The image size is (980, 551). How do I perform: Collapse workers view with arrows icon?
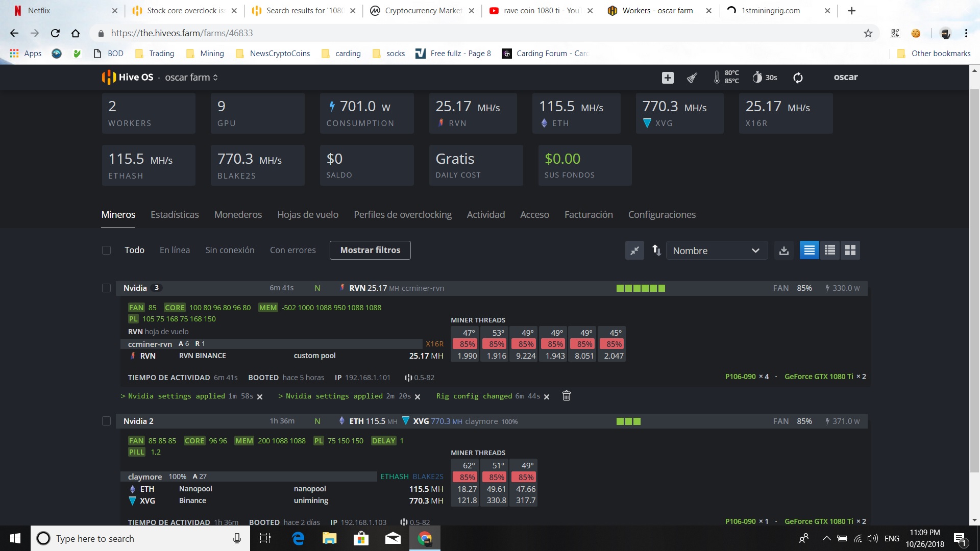(x=634, y=251)
